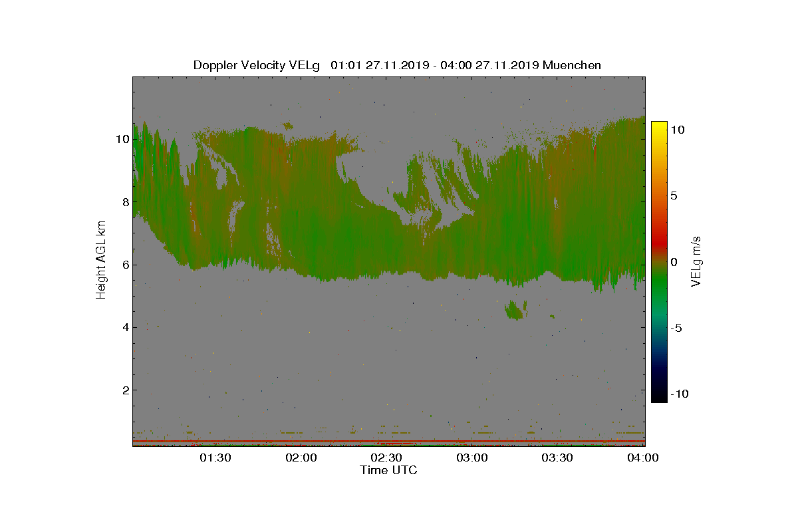
Task: Click the 04:00 time tick label
Action: click(x=644, y=458)
